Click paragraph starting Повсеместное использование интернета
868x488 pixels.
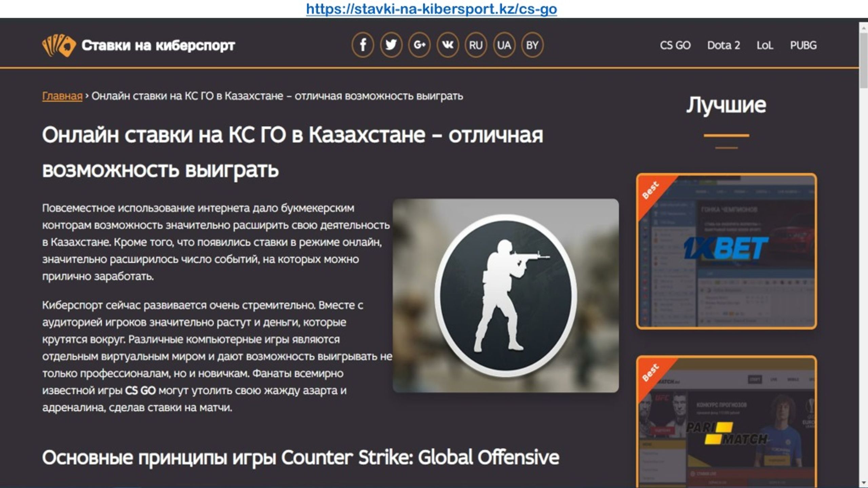pos(216,242)
